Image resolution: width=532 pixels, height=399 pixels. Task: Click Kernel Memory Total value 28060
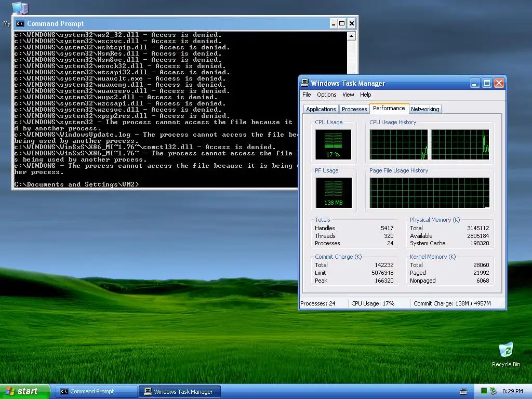pyautogui.click(x=481, y=265)
